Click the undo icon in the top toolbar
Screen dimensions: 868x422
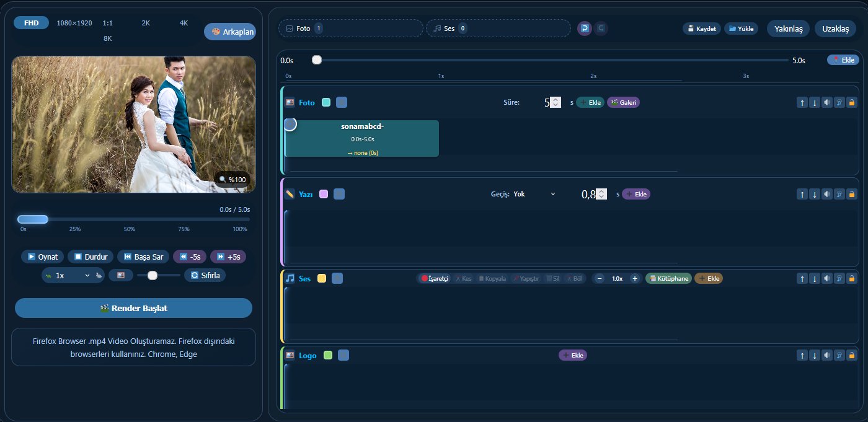coord(584,29)
